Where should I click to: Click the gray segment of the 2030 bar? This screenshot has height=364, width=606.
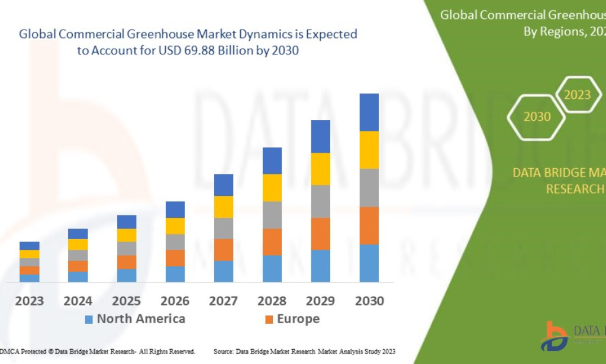click(369, 188)
